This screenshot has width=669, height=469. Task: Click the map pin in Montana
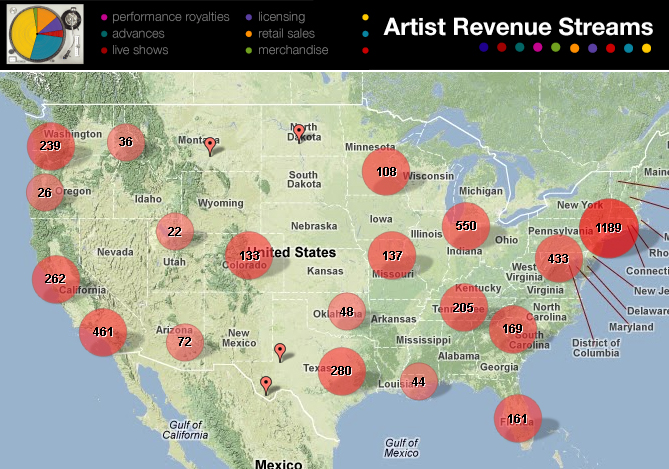(209, 146)
